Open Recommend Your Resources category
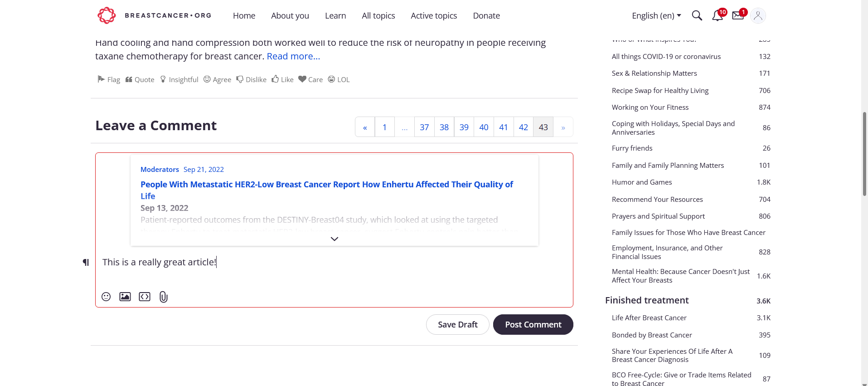This screenshot has height=386, width=868. (x=657, y=199)
